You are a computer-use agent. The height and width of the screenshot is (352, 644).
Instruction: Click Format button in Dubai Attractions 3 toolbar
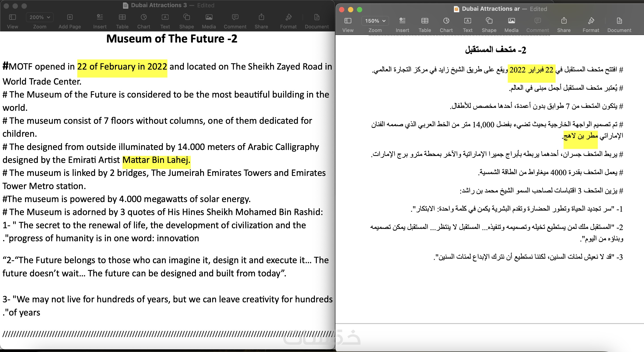point(288,17)
